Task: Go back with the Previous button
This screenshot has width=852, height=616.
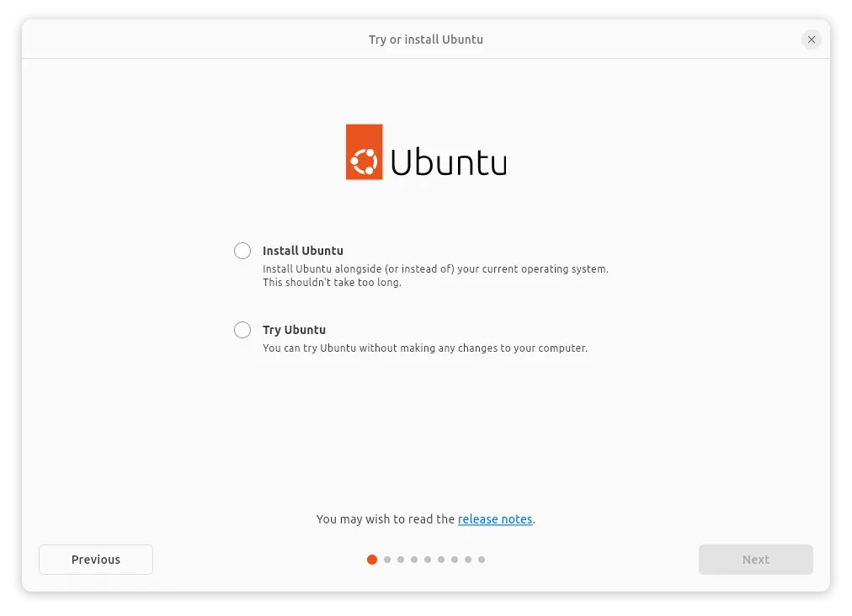Action: (x=96, y=560)
